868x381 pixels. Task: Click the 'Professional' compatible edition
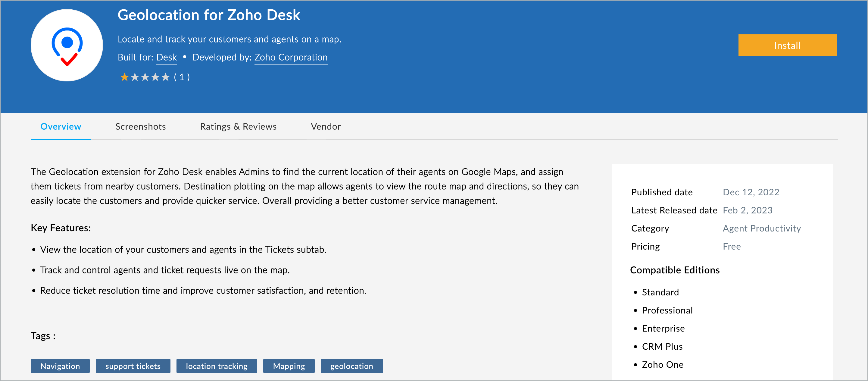coord(667,310)
